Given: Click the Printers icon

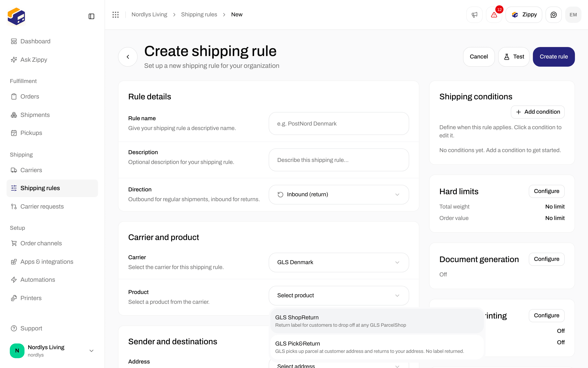Looking at the screenshot, I should point(14,298).
